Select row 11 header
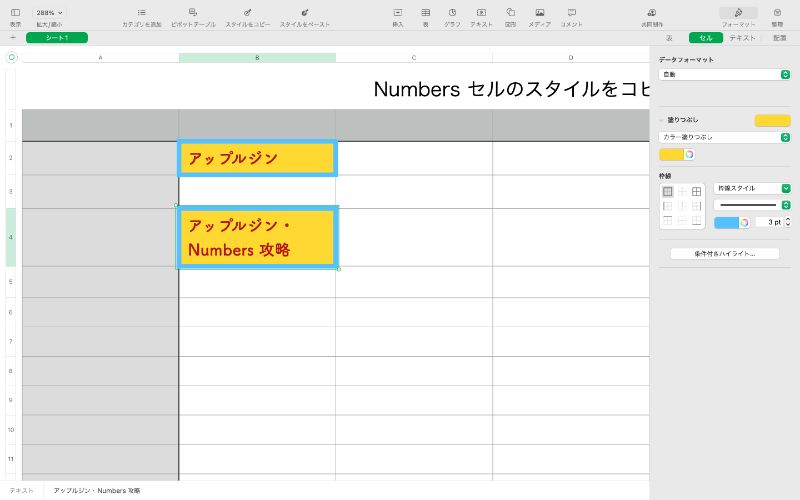This screenshot has width=800, height=500. pos(11,459)
